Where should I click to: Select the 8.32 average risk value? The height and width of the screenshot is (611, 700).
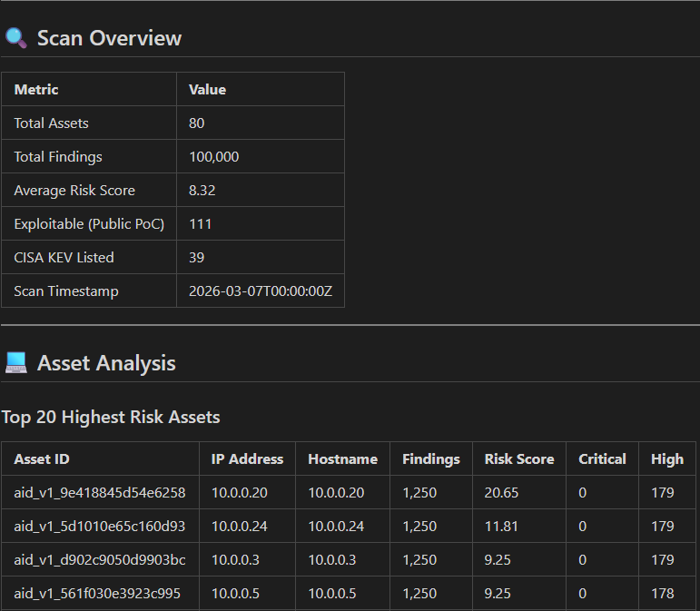(x=202, y=190)
